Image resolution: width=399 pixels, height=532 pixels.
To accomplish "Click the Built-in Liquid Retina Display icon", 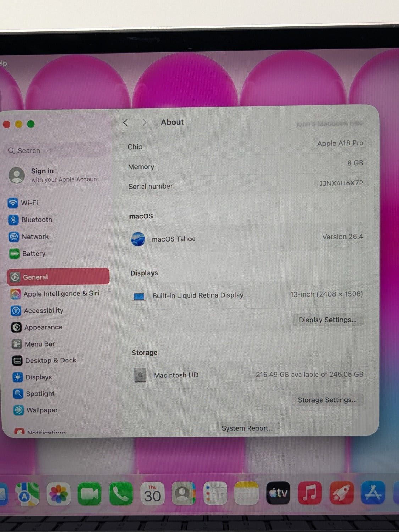I will pos(139,297).
